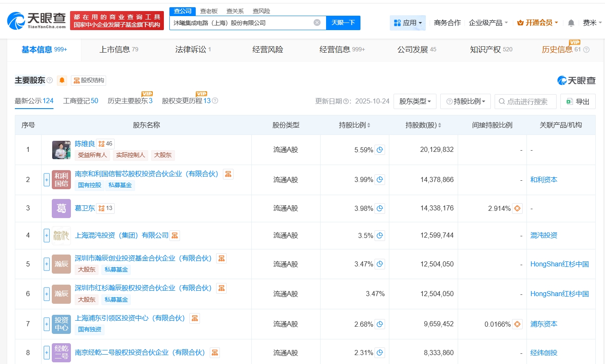Click help icon next to 股权变更历程
This screenshot has width=605, height=364.
point(215,101)
